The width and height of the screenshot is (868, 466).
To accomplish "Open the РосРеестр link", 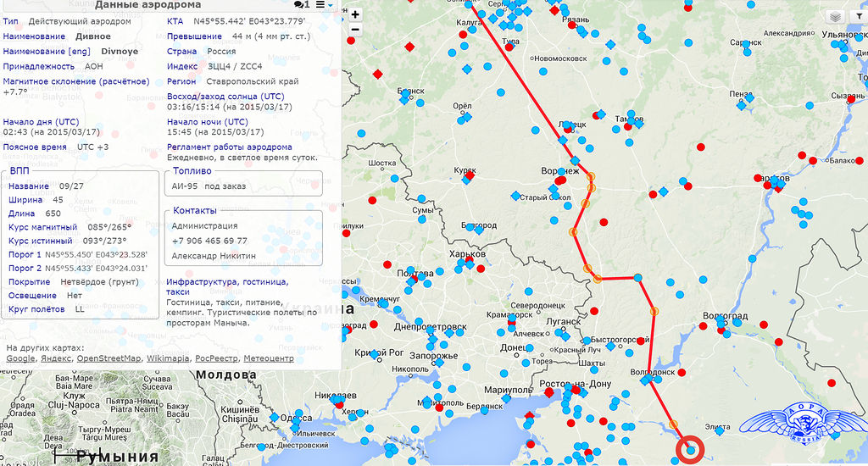I will (x=216, y=358).
